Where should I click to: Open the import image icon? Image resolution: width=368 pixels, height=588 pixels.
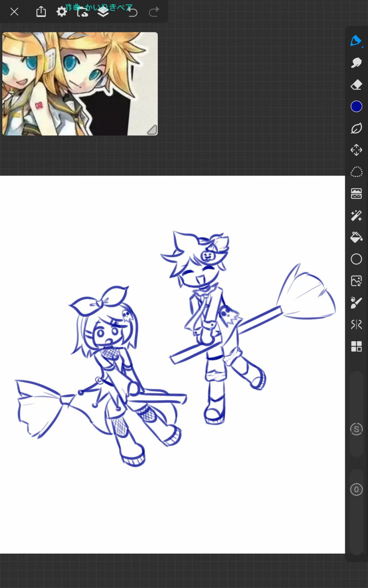pyautogui.click(x=356, y=281)
